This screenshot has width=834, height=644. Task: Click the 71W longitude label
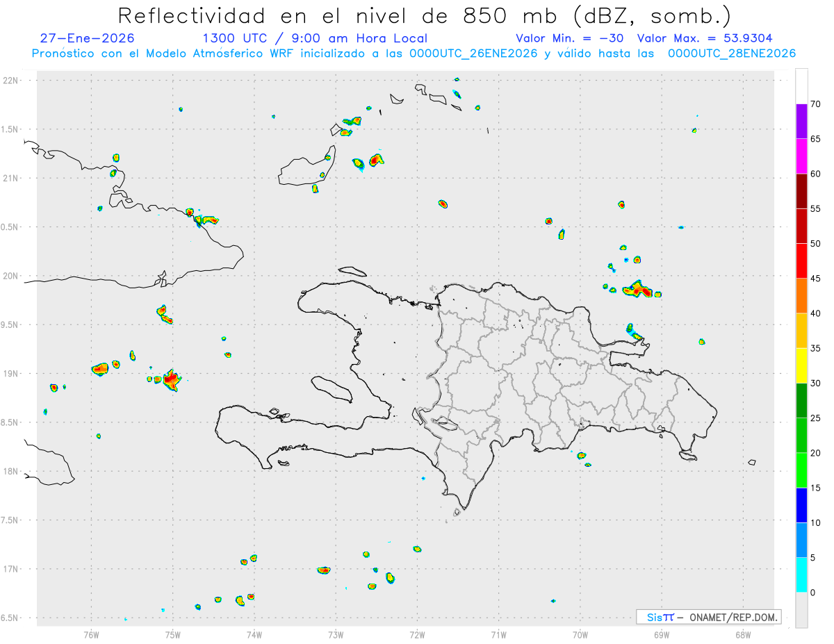tap(498, 635)
